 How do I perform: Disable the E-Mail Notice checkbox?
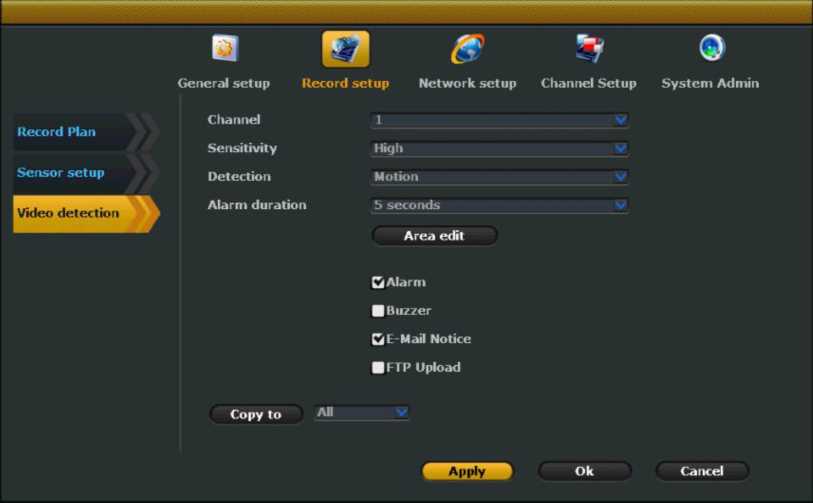click(378, 339)
